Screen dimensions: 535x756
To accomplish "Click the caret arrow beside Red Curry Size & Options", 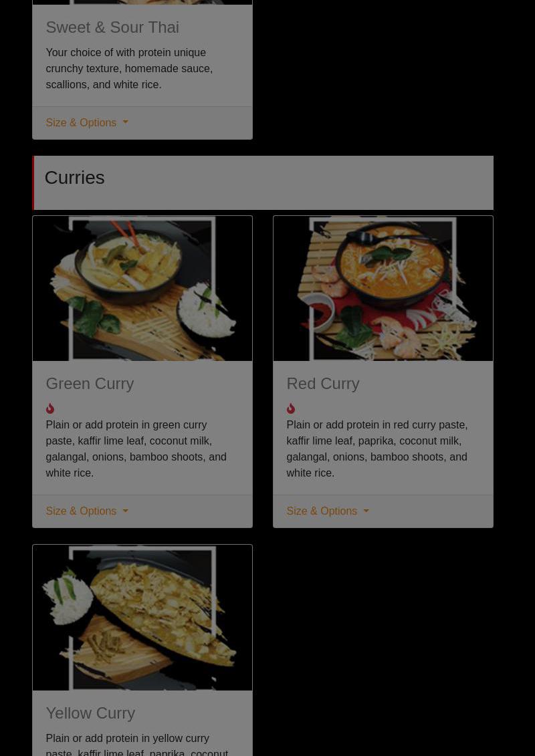I will point(366,511).
